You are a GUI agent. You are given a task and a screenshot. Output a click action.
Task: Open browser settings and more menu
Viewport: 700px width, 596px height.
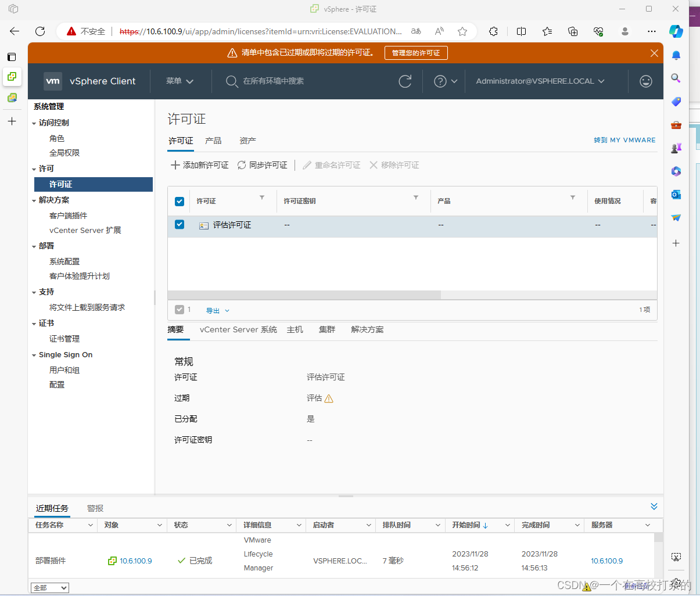pyautogui.click(x=652, y=31)
